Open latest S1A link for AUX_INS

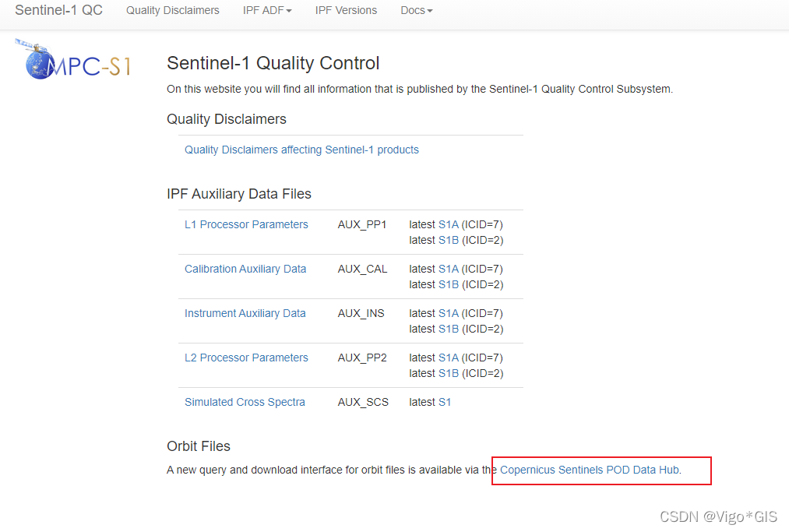coord(449,313)
